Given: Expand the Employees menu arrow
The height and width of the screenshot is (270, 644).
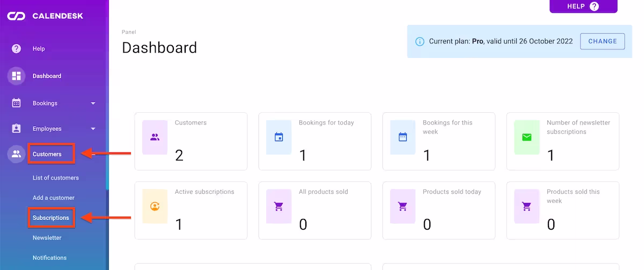Looking at the screenshot, I should pos(93,129).
